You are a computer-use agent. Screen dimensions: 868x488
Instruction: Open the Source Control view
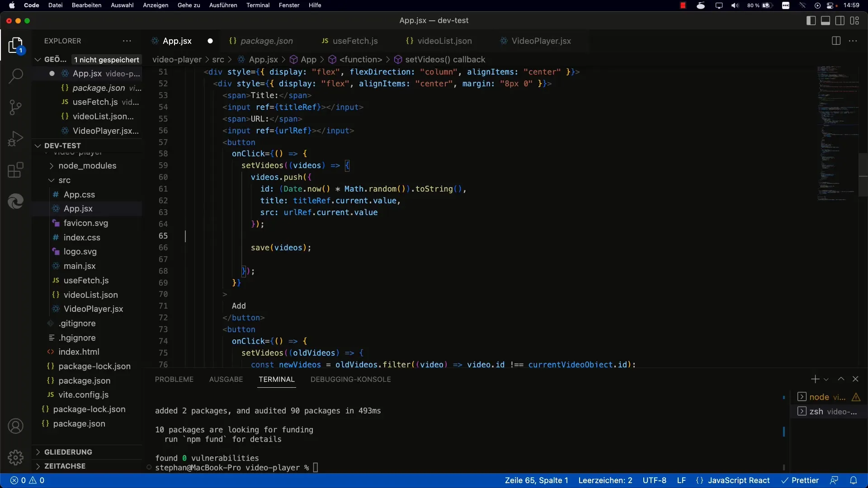click(15, 107)
